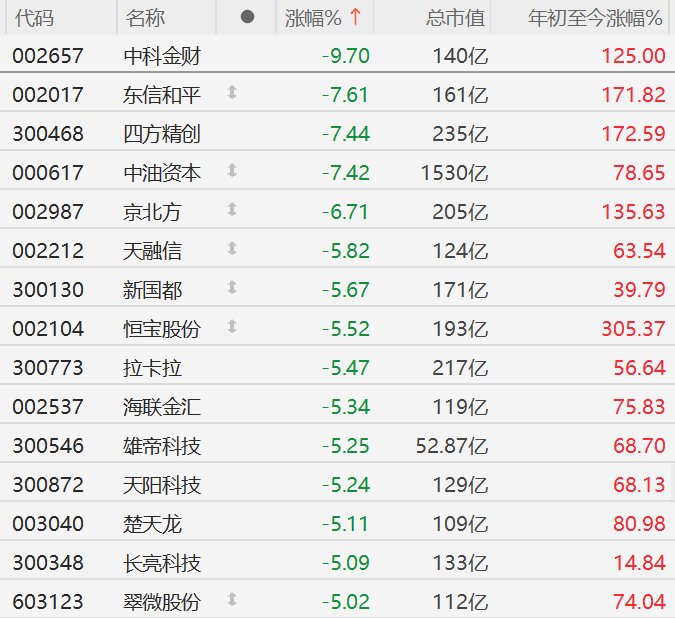Viewport: 675px width, 618px height.
Task: Select stock name 天融信
Action: pos(152,251)
